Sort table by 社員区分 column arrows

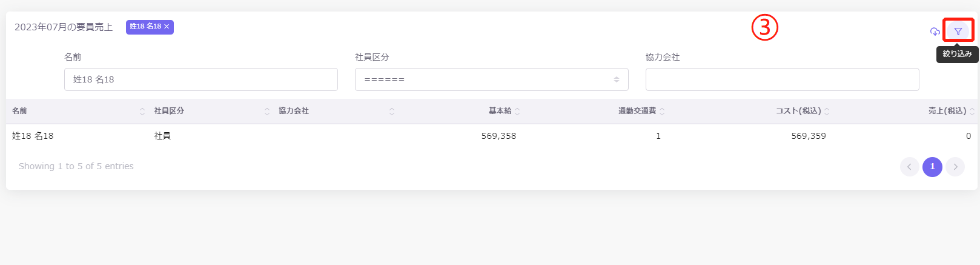(267, 112)
